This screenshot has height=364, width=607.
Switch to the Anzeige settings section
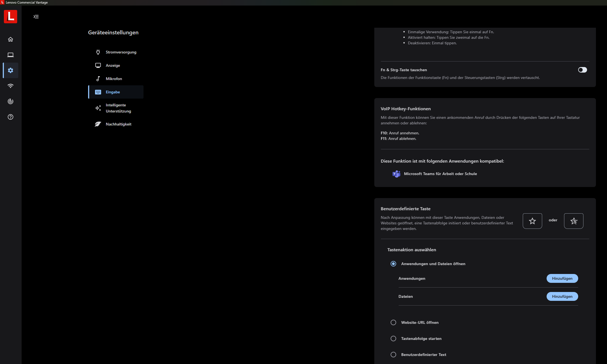tap(113, 65)
